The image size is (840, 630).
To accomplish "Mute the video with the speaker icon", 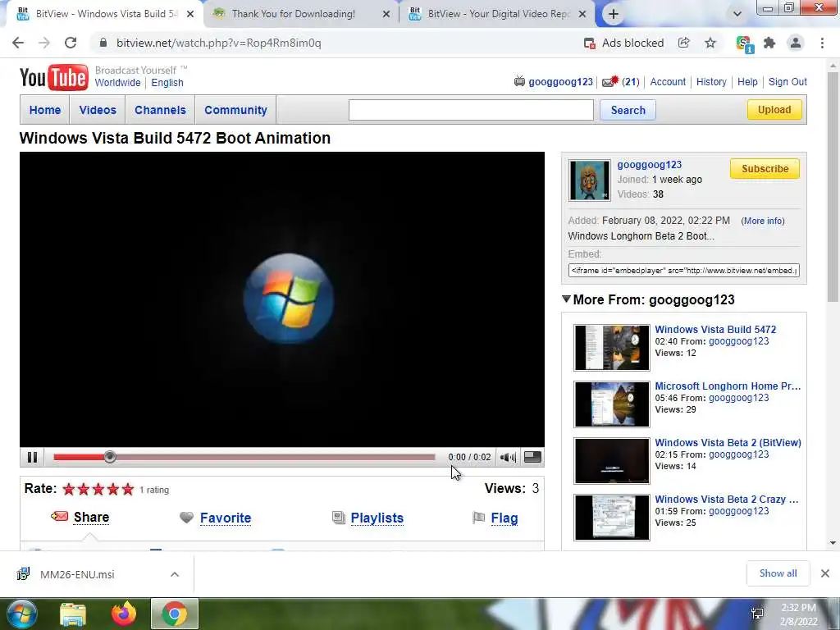I will tap(508, 457).
